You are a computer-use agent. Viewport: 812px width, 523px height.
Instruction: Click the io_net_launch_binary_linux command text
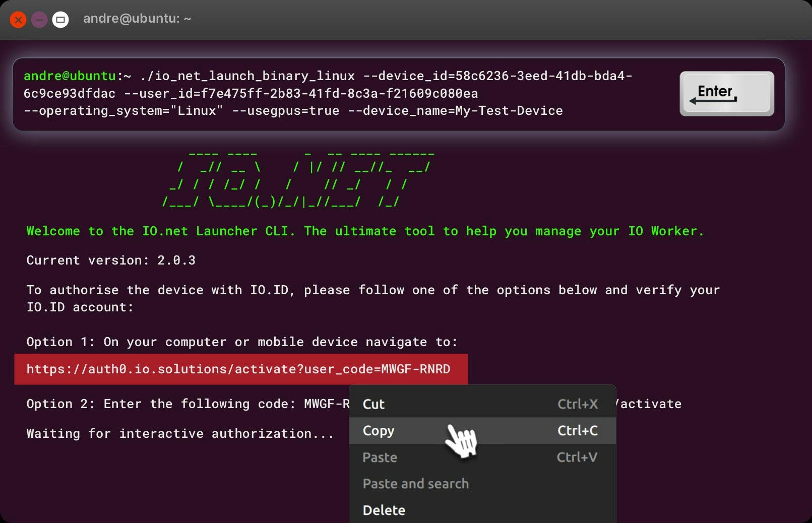pos(247,76)
